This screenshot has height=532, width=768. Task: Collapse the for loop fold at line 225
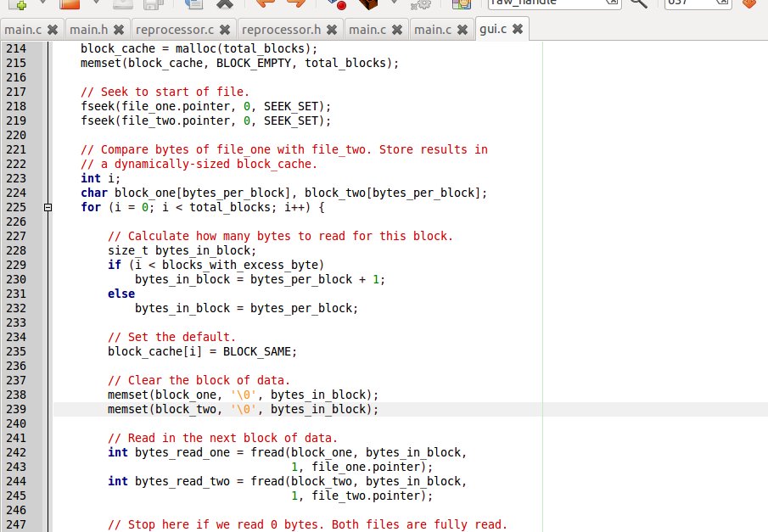click(x=48, y=207)
